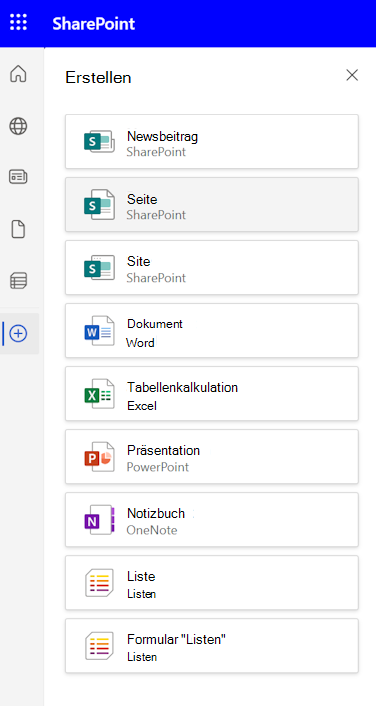The width and height of the screenshot is (376, 706).
Task: Click the "Word" subtitle text
Action: click(140, 343)
